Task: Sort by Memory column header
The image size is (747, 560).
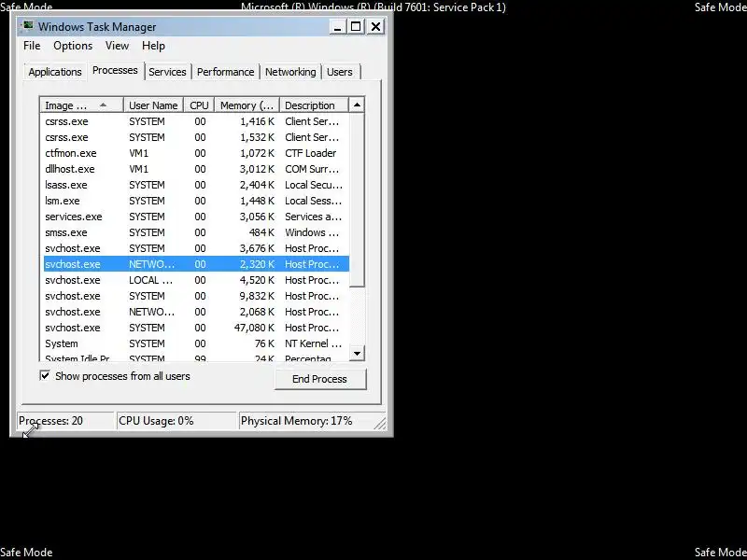Action: [x=247, y=105]
